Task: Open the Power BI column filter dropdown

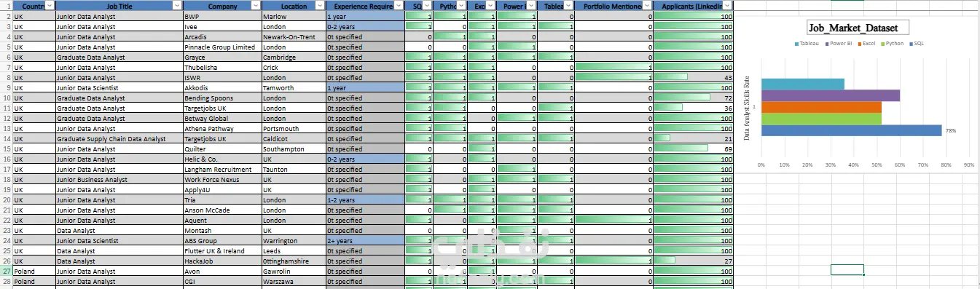Action: point(531,5)
